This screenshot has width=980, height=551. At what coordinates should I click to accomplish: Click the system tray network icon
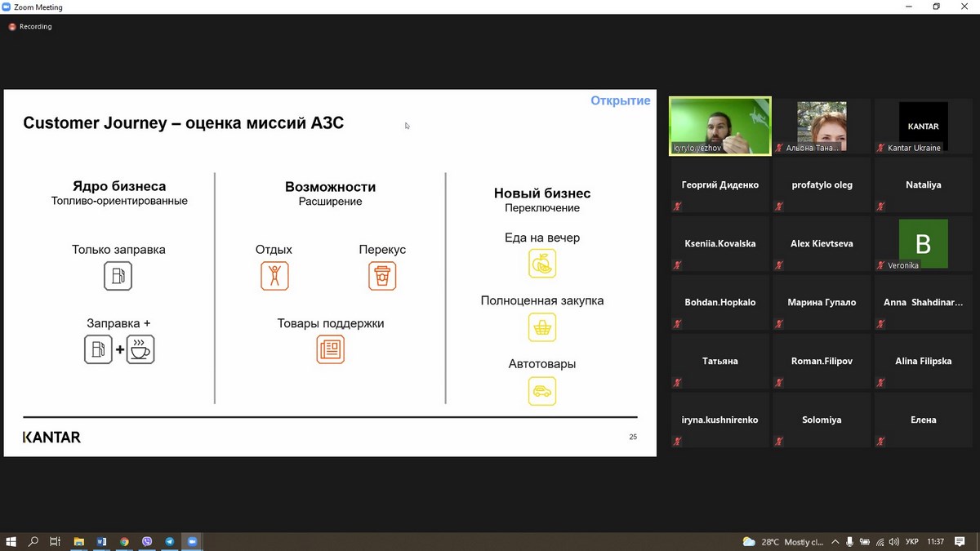[880, 542]
